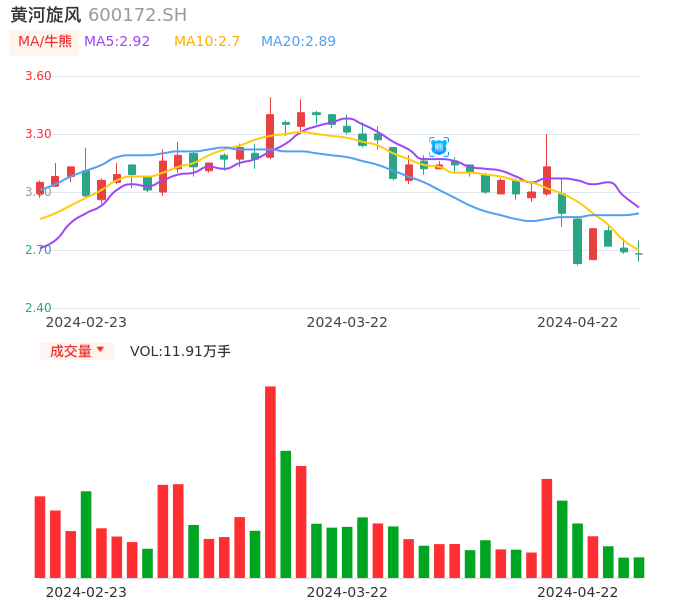This screenshot has width=686, height=606.
Task: Toggle the MA5 moving average label
Action: 117,42
